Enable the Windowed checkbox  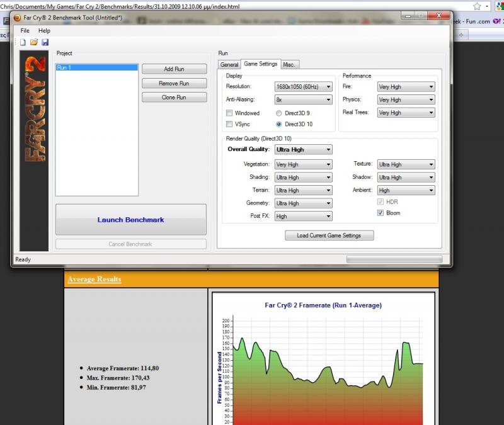click(x=229, y=113)
